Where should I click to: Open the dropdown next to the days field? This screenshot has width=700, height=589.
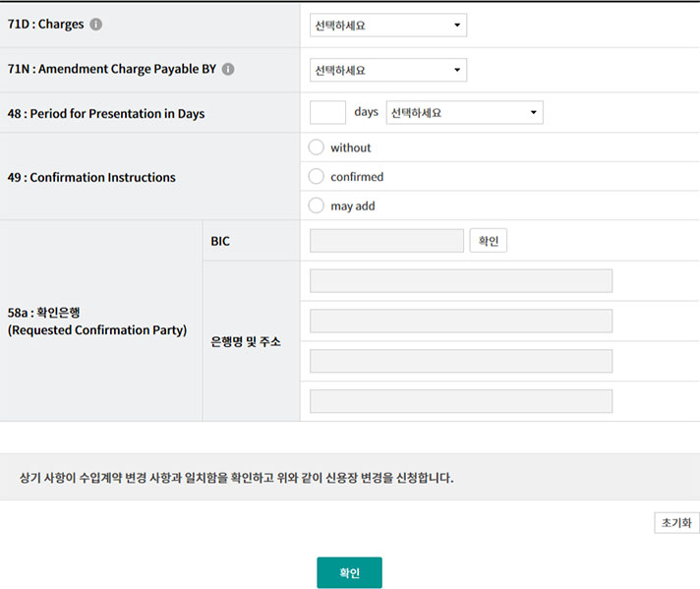click(464, 113)
